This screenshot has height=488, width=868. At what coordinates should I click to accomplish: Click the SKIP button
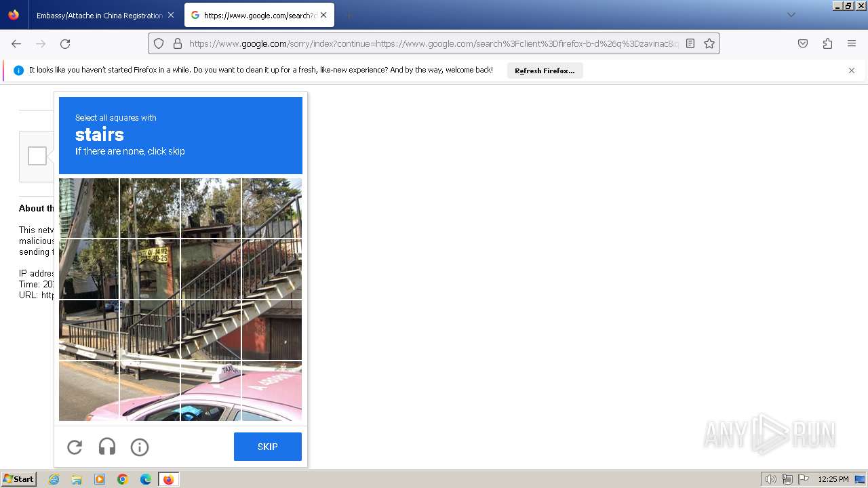268,447
